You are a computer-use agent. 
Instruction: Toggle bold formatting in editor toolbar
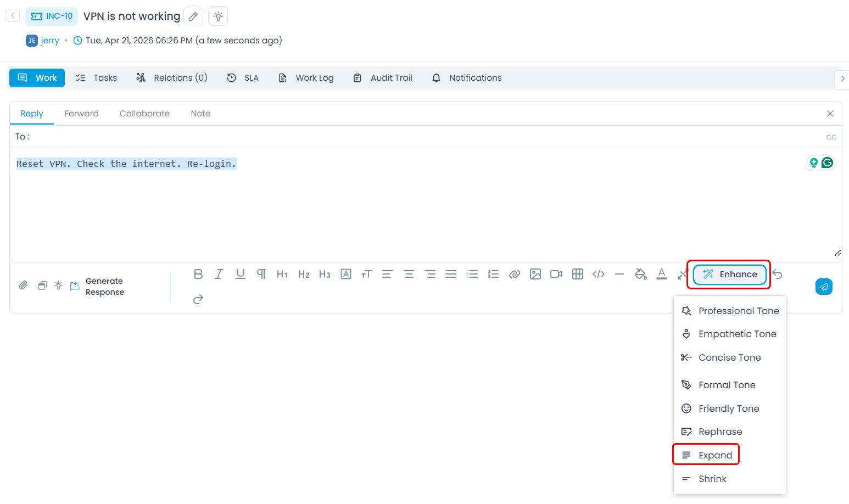pyautogui.click(x=198, y=274)
